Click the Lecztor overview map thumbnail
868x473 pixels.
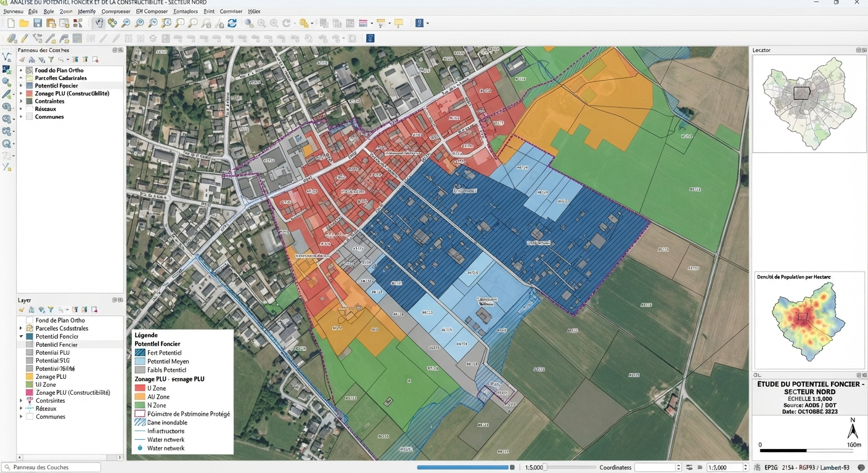tap(809, 103)
